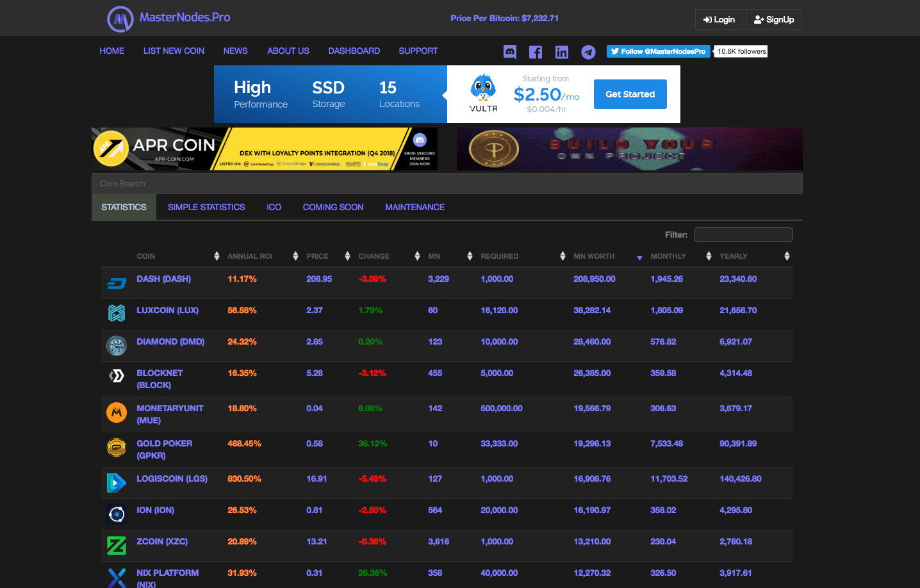Image resolution: width=920 pixels, height=588 pixels.
Task: Click the Dash coin icon
Action: click(x=117, y=283)
